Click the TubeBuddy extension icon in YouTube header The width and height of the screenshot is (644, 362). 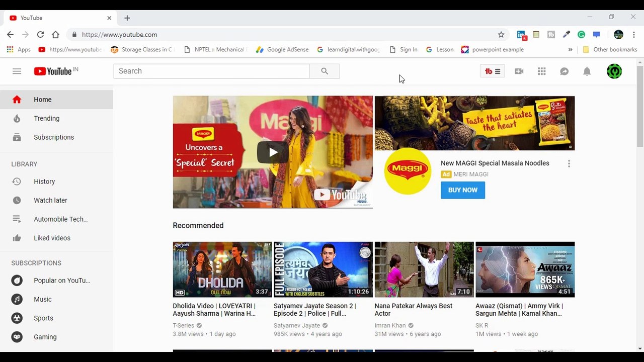click(x=492, y=71)
